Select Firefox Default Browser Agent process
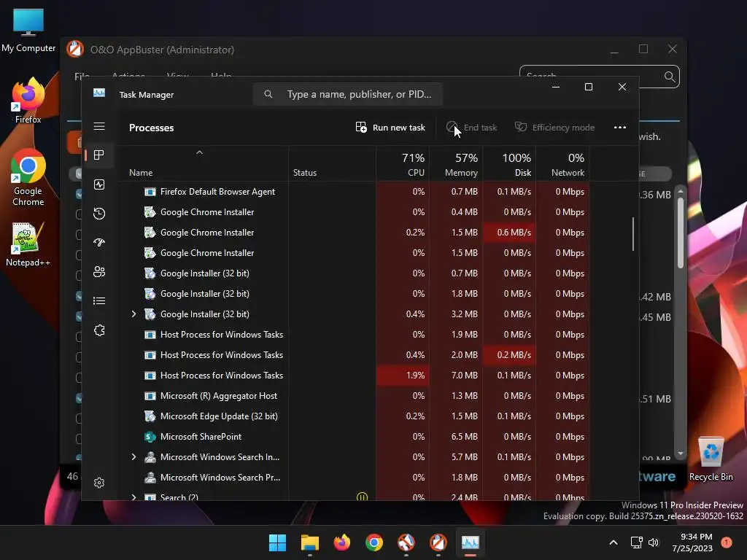 [x=354, y=192]
